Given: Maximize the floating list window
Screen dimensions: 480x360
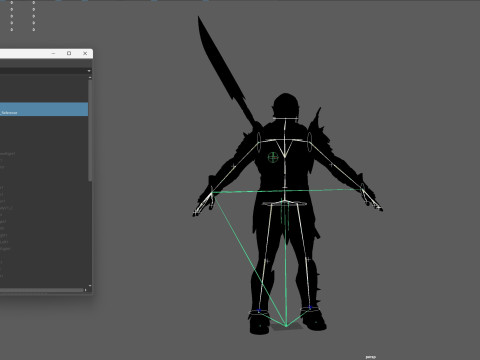Looking at the screenshot, I should (x=69, y=53).
